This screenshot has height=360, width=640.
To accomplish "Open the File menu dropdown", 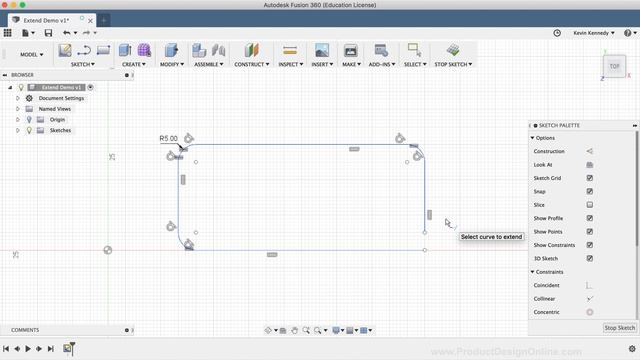I will coord(28,33).
